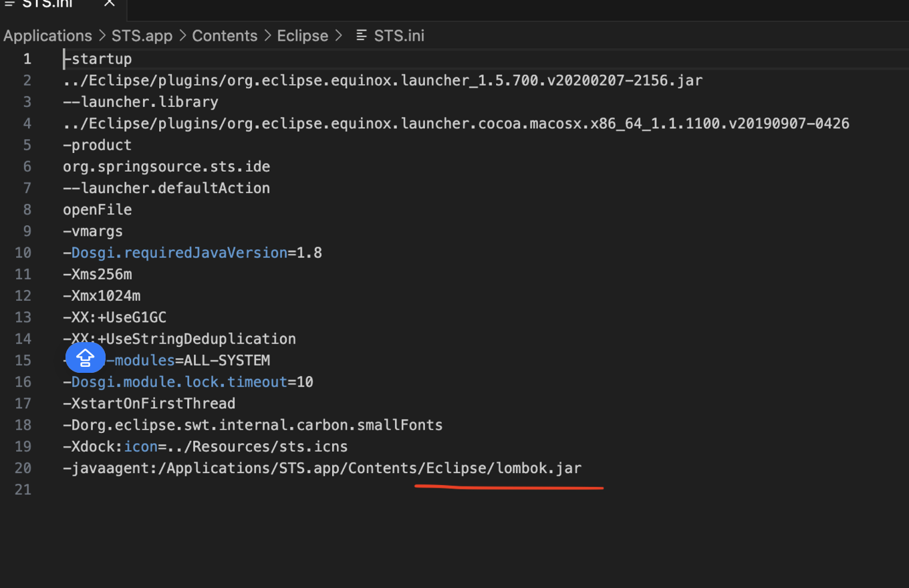Open the Applications breadcrumb segment

47,35
